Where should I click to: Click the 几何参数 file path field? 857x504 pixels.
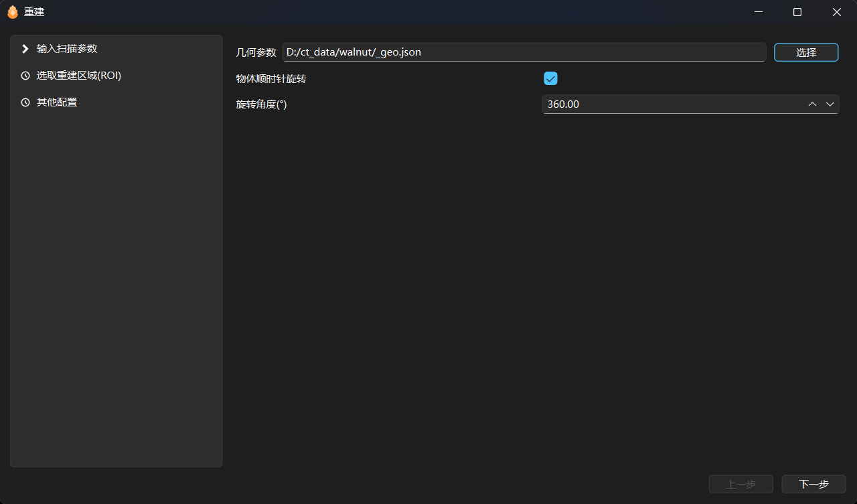524,52
